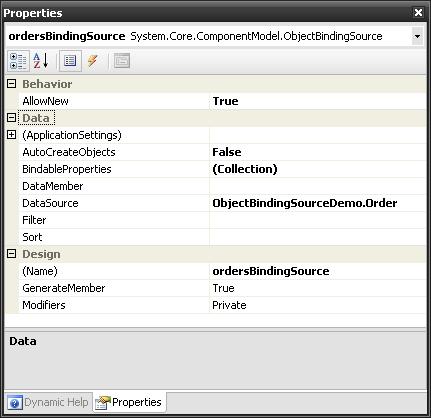431x418 pixels.
Task: Select the DataSource property
Action: point(50,203)
